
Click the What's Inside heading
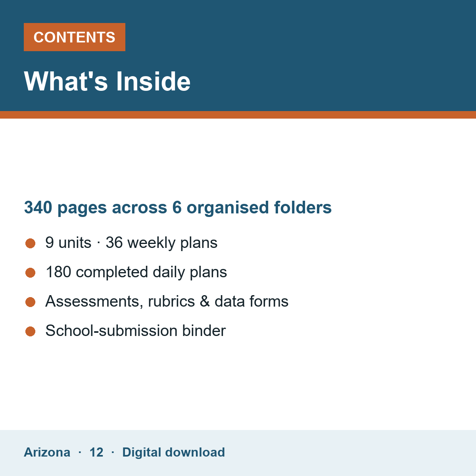click(x=107, y=81)
